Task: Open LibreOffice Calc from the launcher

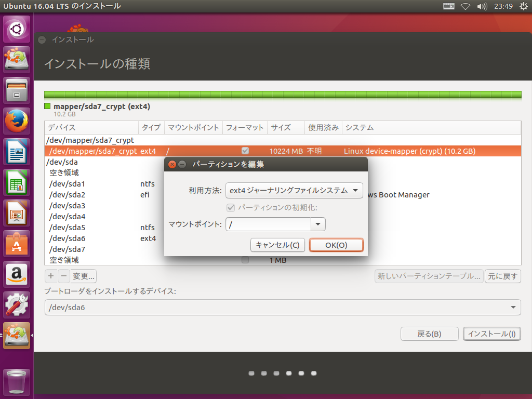Action: 17,182
